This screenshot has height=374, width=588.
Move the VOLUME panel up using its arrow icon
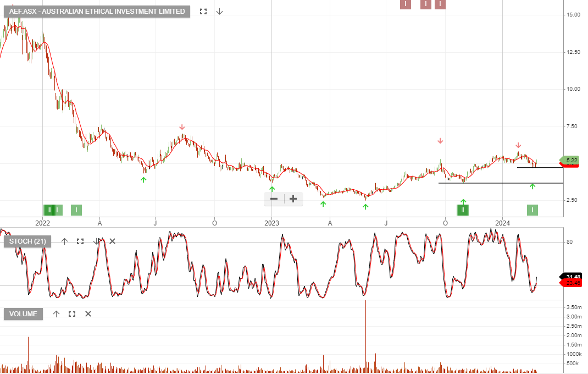click(56, 313)
